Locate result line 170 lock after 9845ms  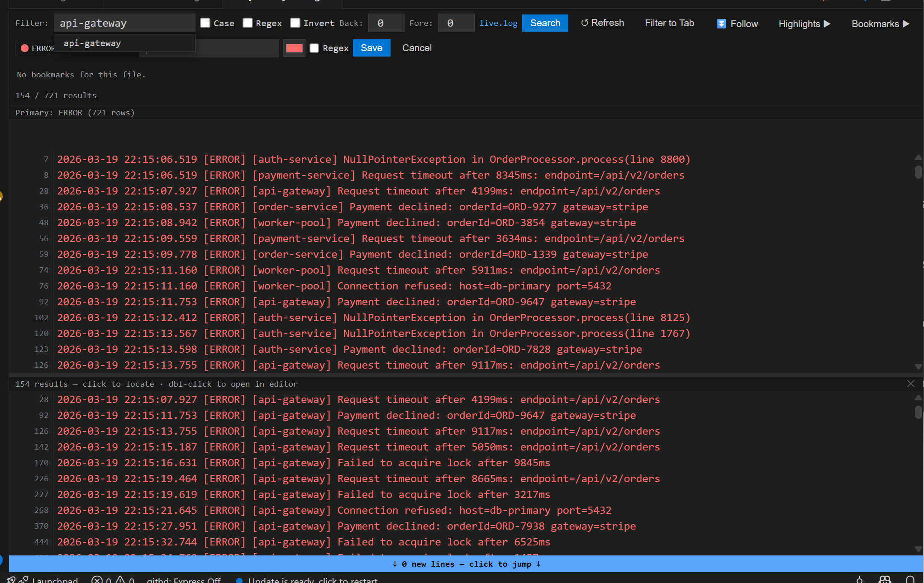pyautogui.click(x=462, y=463)
